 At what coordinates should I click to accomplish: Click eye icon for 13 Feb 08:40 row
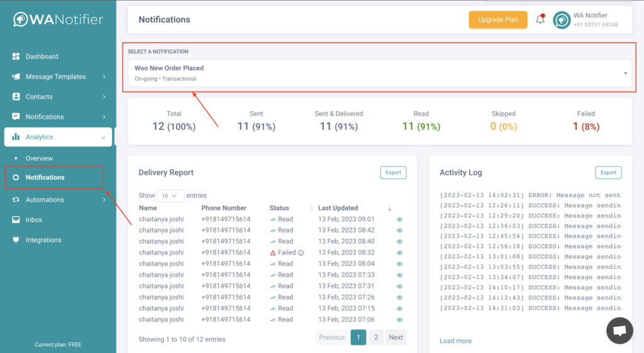tap(399, 241)
